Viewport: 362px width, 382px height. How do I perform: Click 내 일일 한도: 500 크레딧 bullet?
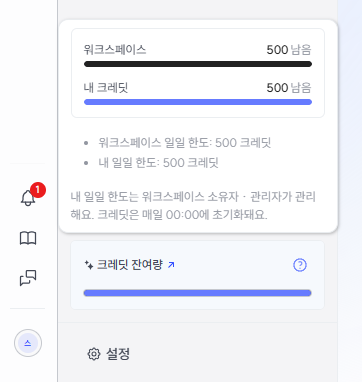pyautogui.click(x=158, y=163)
